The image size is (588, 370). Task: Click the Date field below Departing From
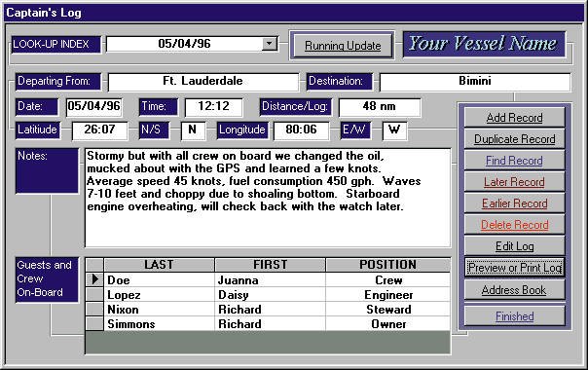pos(93,107)
